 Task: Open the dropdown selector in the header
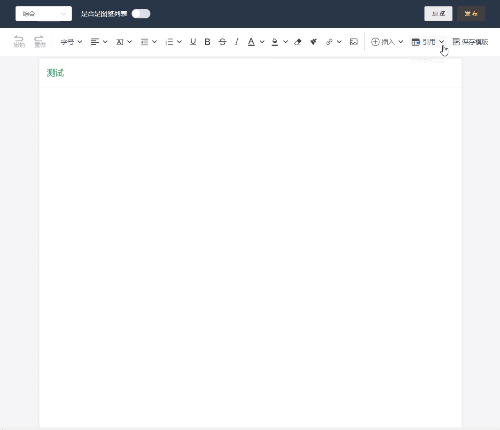(44, 14)
